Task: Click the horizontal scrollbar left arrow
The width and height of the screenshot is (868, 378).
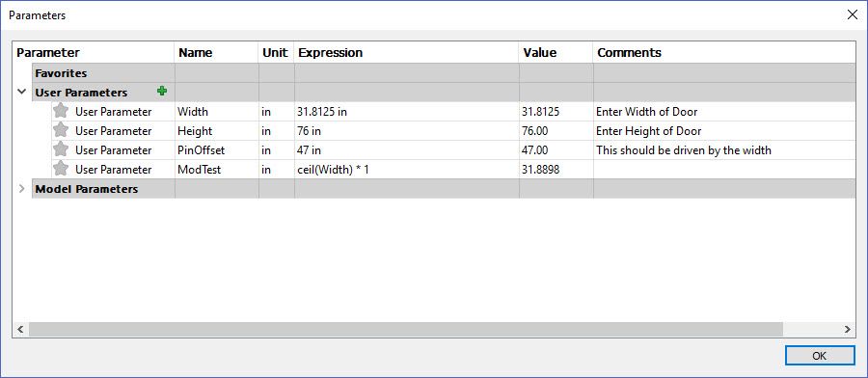Action: 20,329
